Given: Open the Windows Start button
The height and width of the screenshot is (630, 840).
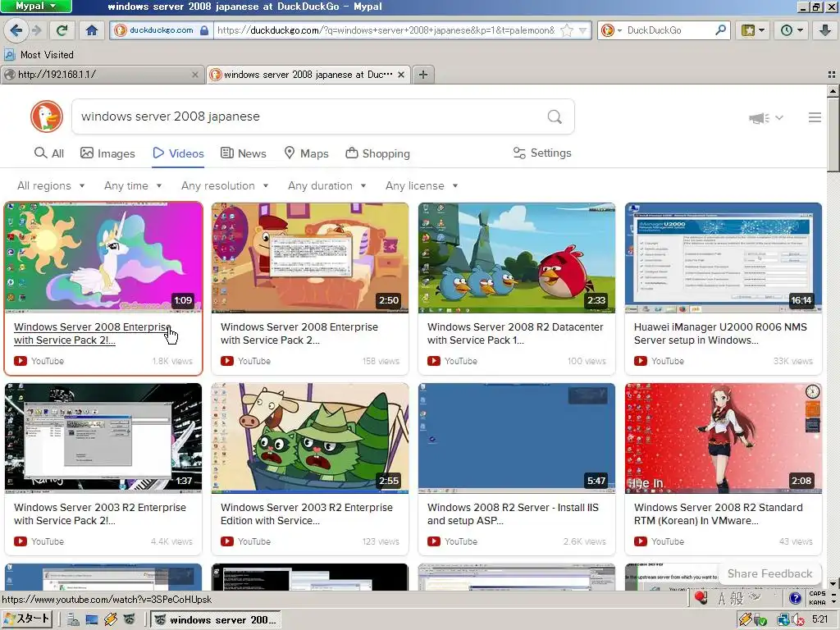Looking at the screenshot, I should click(x=27, y=620).
